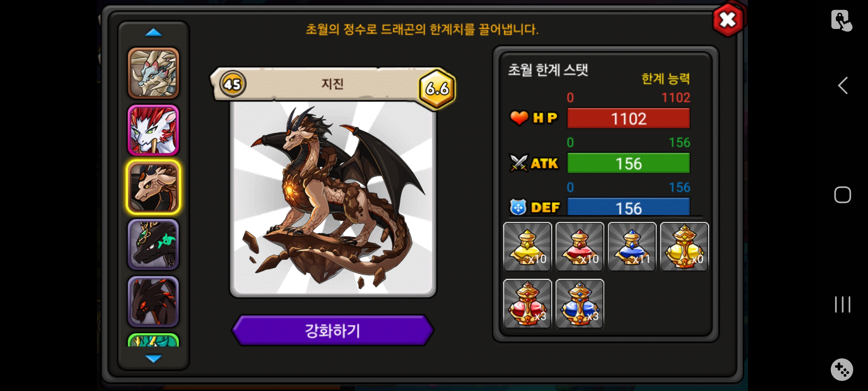
Task: Choose the white red-maned dragon portrait
Action: (x=153, y=130)
